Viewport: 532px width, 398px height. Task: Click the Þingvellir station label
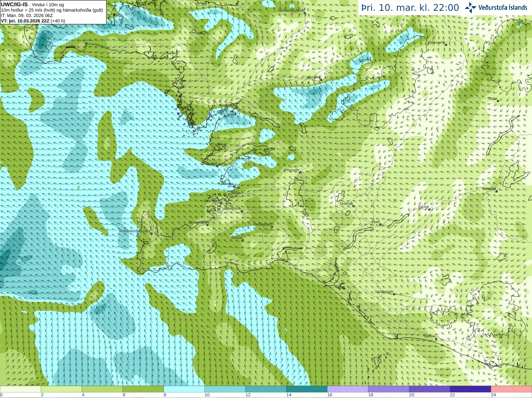[292, 170]
